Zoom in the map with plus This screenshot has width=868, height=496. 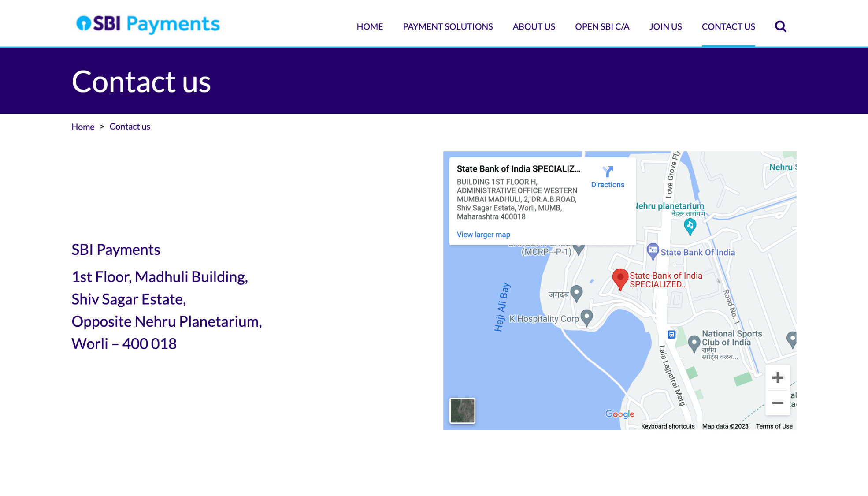[x=778, y=378]
